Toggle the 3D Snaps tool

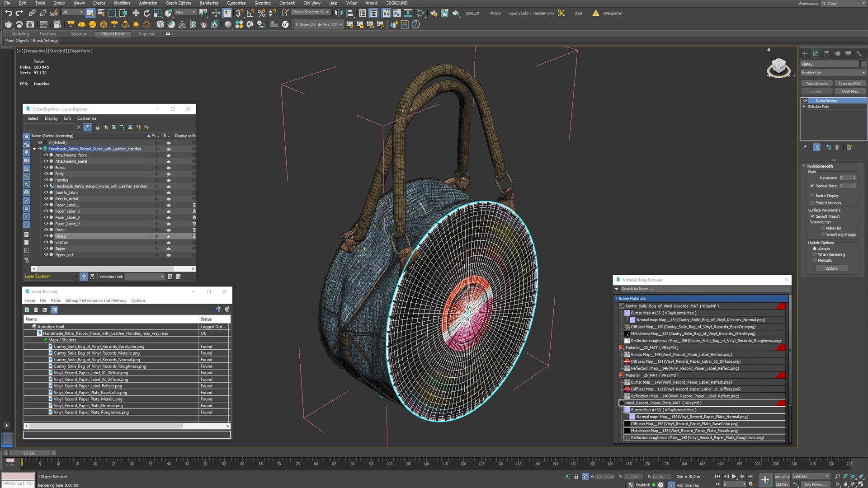click(240, 13)
